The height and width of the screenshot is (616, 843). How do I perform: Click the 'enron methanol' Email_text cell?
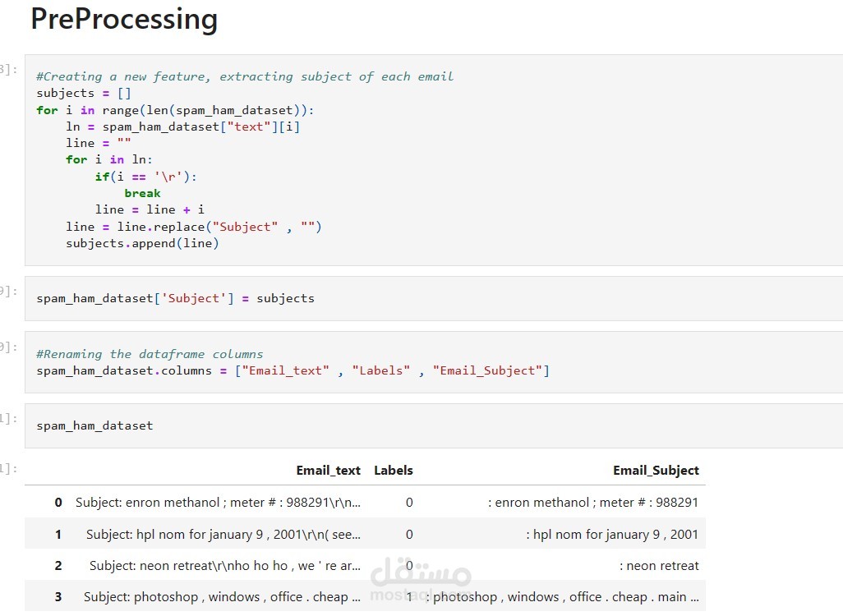coord(218,503)
